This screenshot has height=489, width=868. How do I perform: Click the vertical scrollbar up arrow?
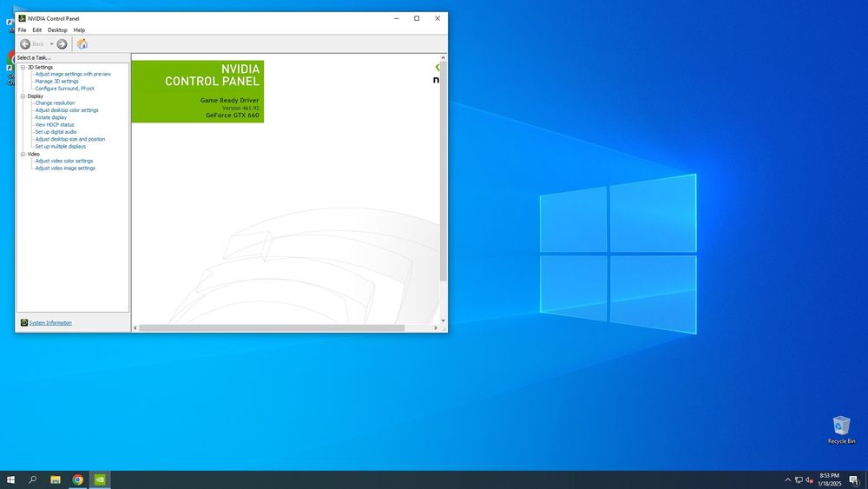coord(443,57)
